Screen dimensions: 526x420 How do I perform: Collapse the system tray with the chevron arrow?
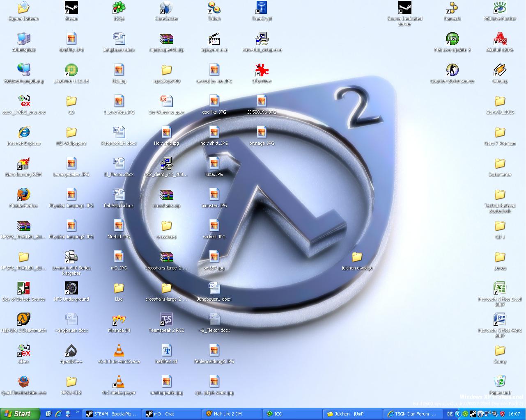(459, 414)
